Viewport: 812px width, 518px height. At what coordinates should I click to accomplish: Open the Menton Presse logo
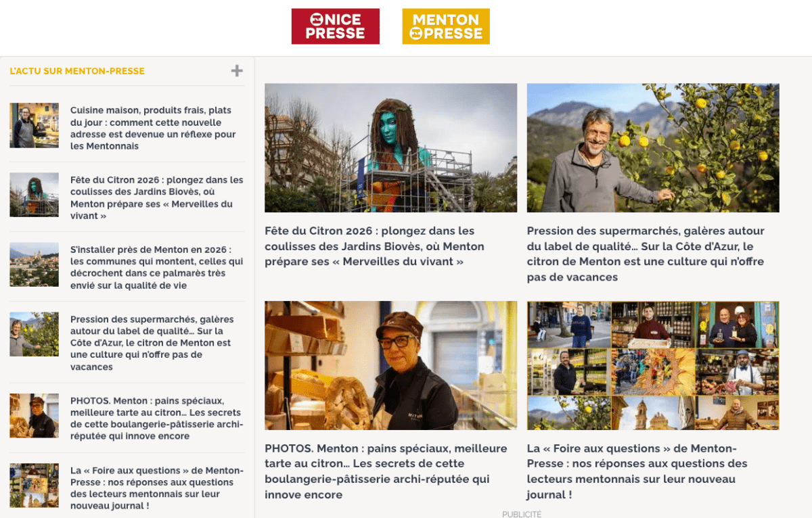click(446, 26)
